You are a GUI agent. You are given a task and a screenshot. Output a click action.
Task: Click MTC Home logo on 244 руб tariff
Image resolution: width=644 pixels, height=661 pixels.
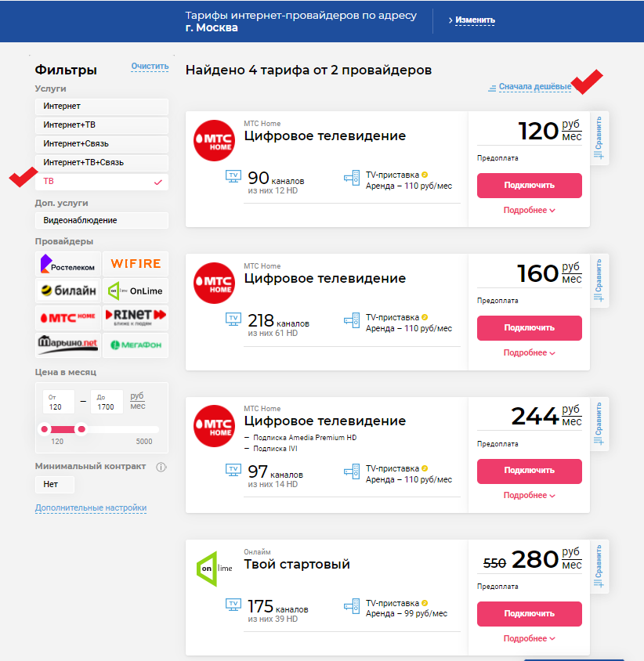click(214, 426)
